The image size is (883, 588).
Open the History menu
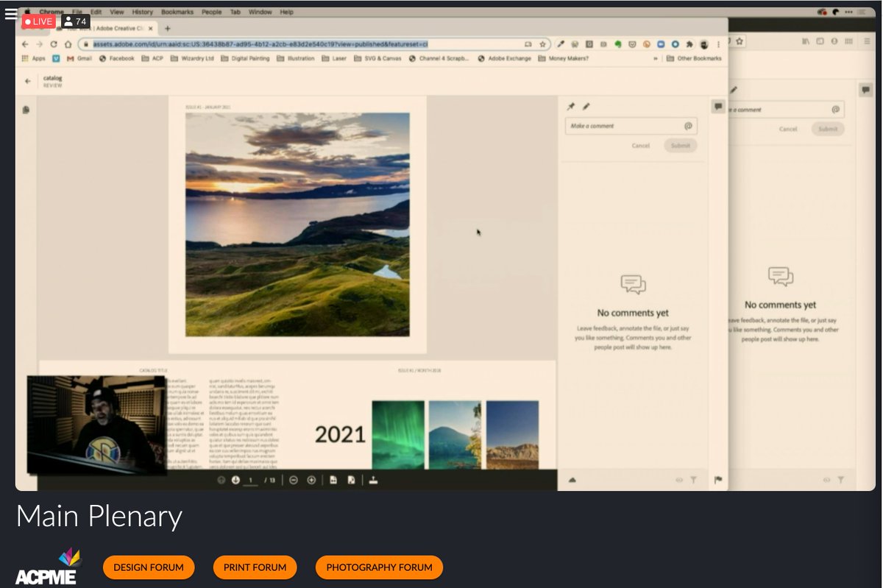142,13
